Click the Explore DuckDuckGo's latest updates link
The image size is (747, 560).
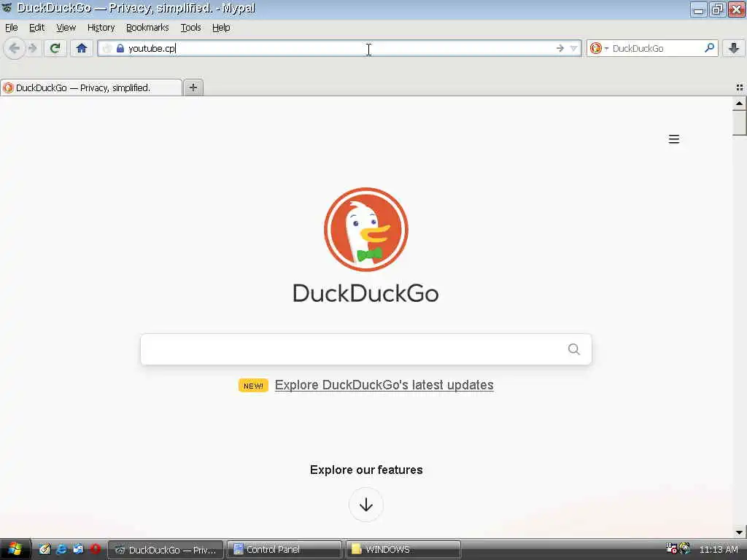tap(384, 385)
